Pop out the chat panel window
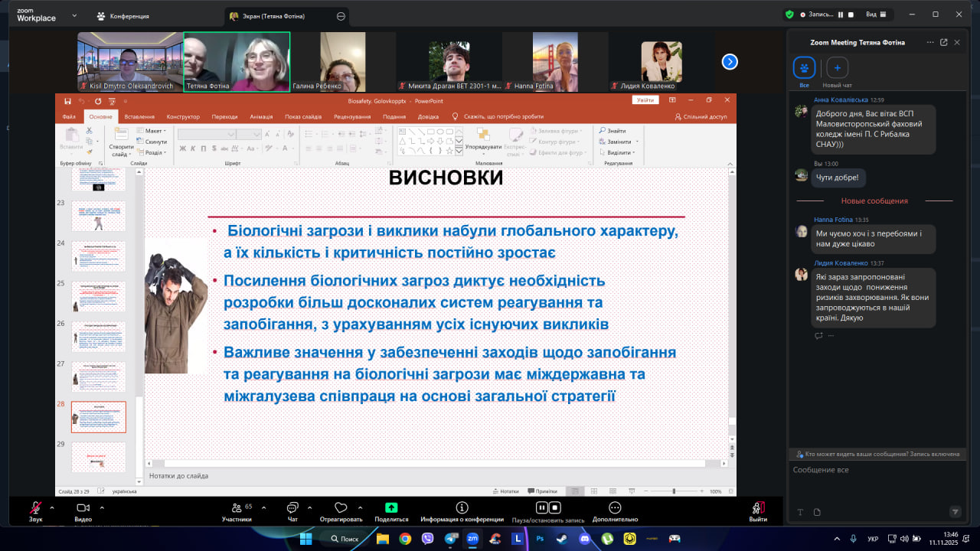Screen dimensions: 980x551 coord(943,43)
